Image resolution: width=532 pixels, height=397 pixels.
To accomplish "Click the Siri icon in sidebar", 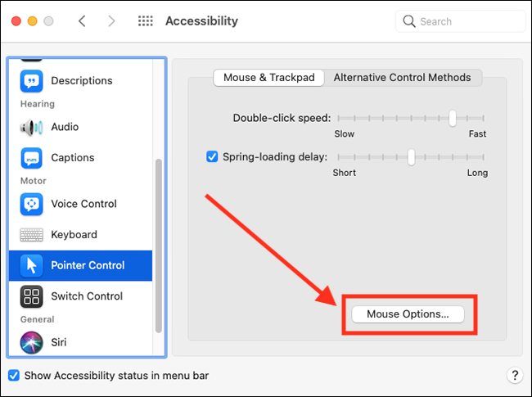I will point(32,342).
